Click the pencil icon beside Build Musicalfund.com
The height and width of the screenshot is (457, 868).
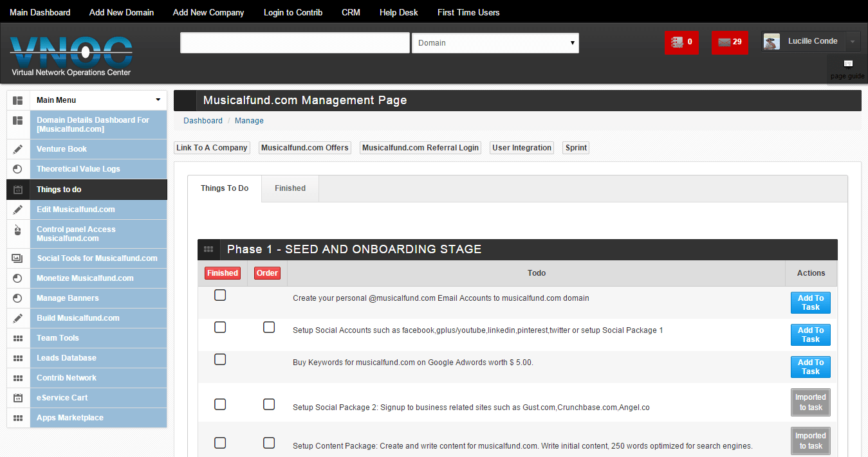[x=18, y=318]
